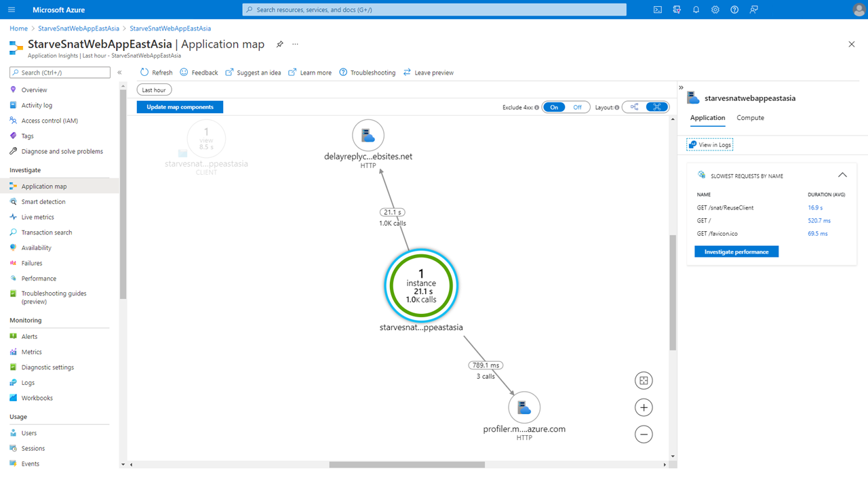Screen dimensions: 868x488
Task: Select the force-directed layout option
Action: point(657,107)
